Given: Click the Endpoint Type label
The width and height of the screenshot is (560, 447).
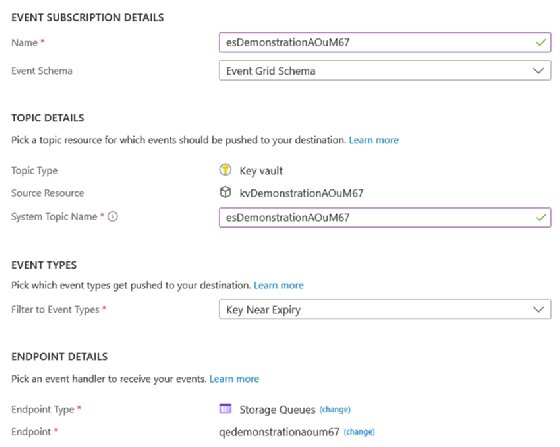Looking at the screenshot, I should click(42, 410).
